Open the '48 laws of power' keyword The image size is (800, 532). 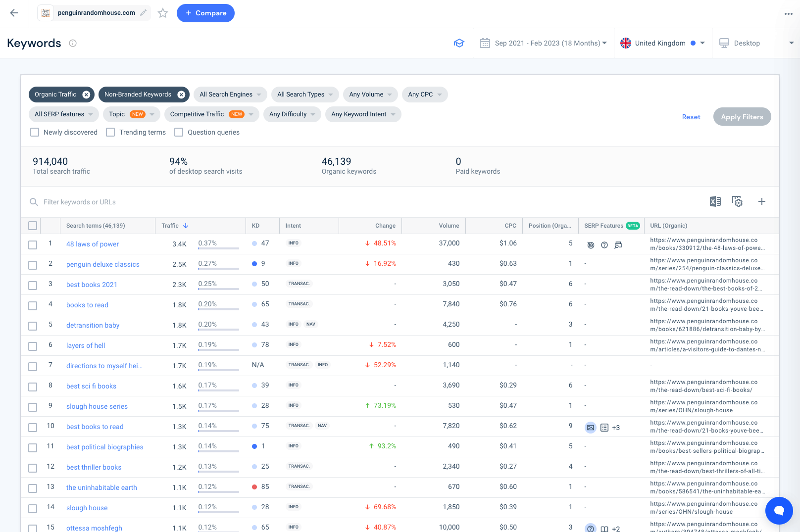pyautogui.click(x=93, y=244)
